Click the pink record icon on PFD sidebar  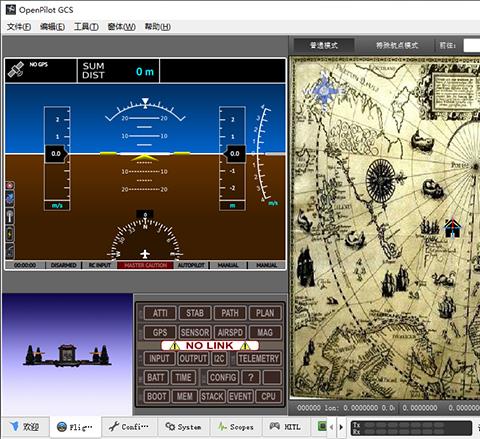pyautogui.click(x=10, y=186)
